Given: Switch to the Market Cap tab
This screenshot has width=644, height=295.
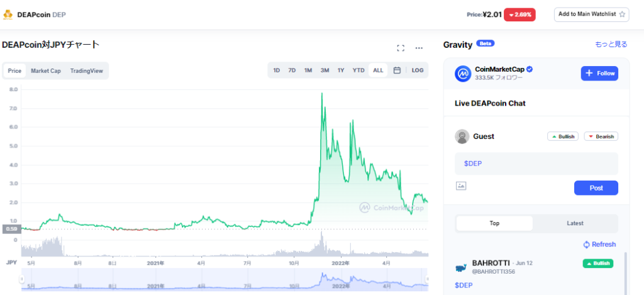Looking at the screenshot, I should coord(46,71).
